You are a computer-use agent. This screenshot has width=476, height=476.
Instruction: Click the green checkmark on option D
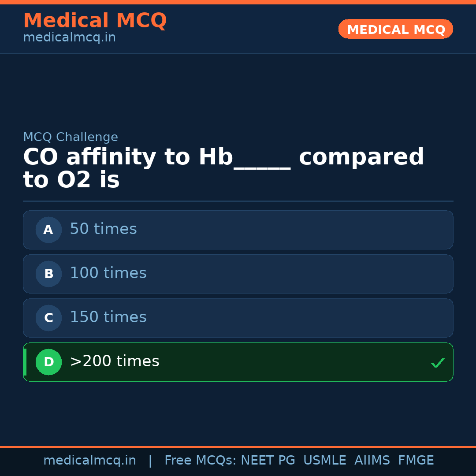[x=437, y=363]
